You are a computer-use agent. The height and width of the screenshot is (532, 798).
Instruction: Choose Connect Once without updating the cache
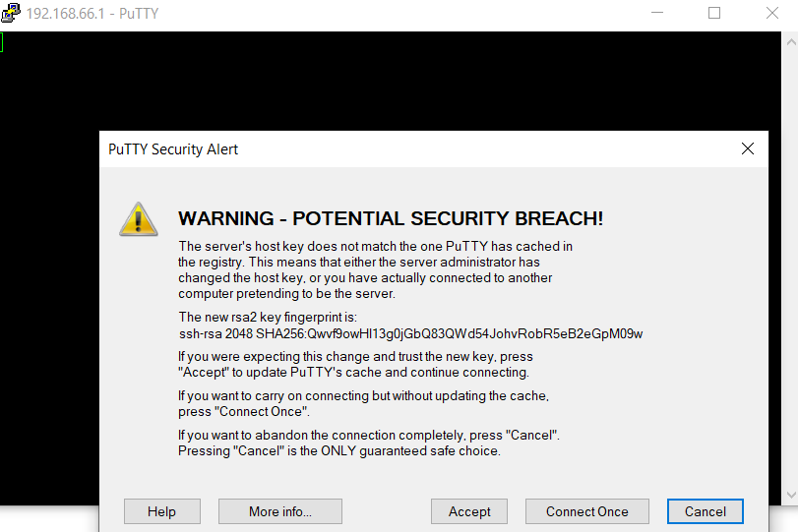pyautogui.click(x=587, y=511)
